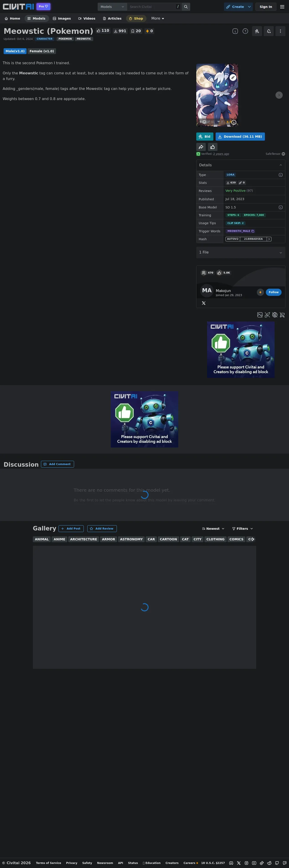Click the info icon in Type row
Image resolution: width=289 pixels, height=868 pixels.
point(281,175)
